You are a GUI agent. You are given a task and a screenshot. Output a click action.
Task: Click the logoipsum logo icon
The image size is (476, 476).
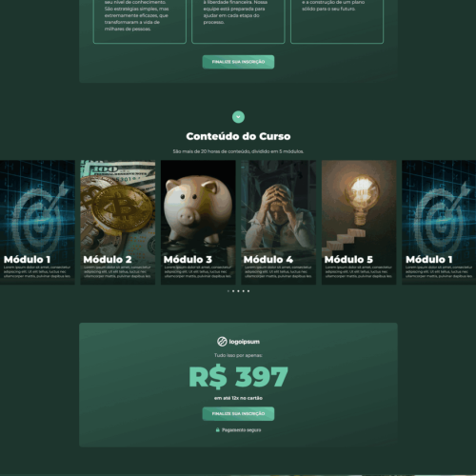222,342
